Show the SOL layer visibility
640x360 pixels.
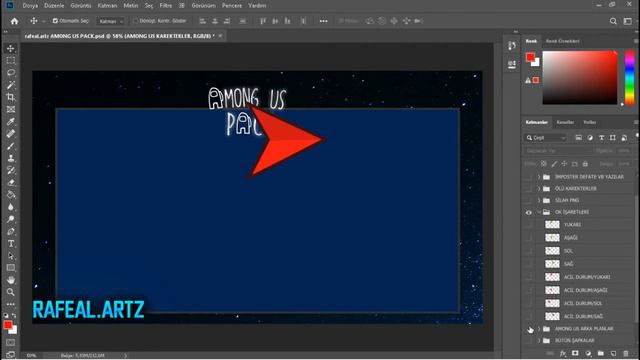tap(529, 251)
